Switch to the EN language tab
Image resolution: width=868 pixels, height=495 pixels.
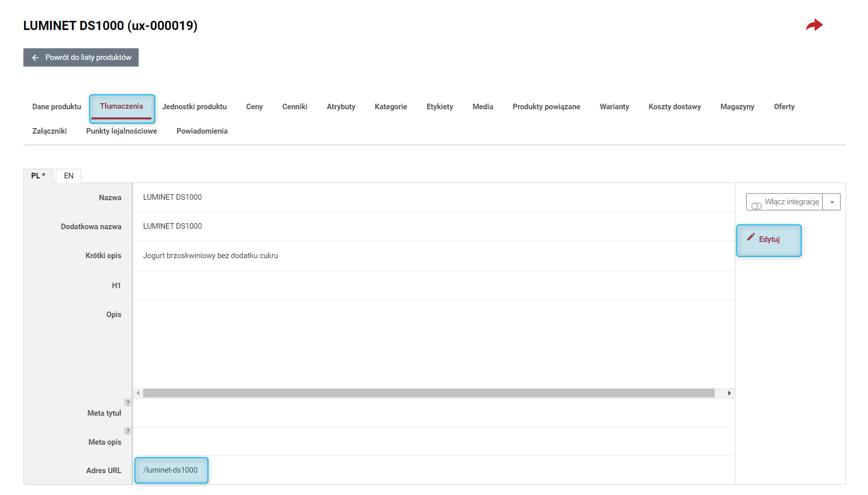(69, 176)
